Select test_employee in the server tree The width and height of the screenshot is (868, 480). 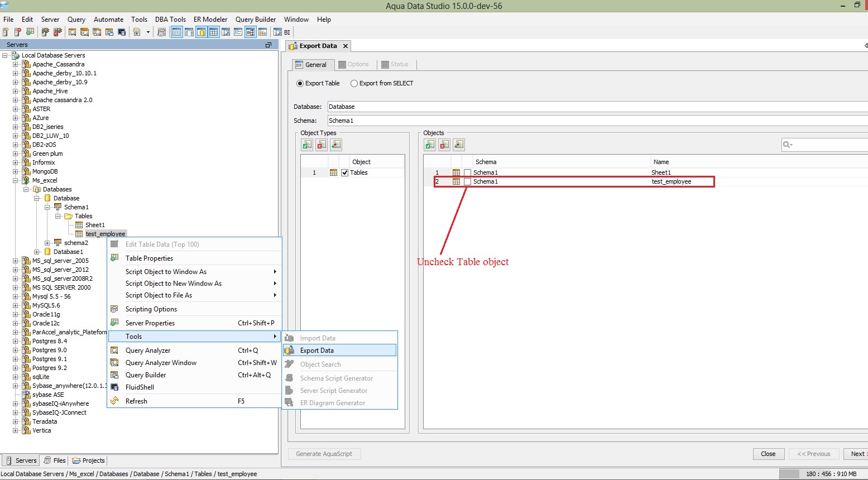[105, 234]
